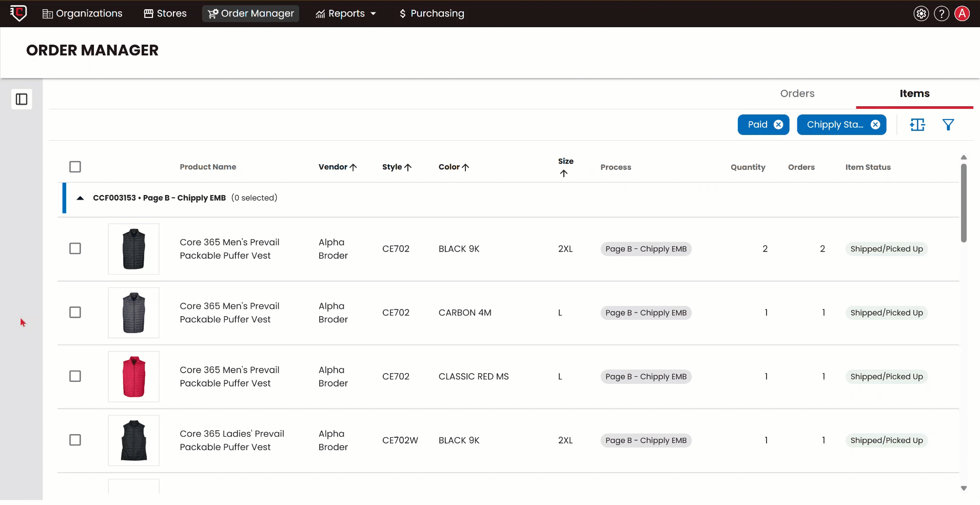
Task: Open the settings gear icon
Action: pos(921,14)
